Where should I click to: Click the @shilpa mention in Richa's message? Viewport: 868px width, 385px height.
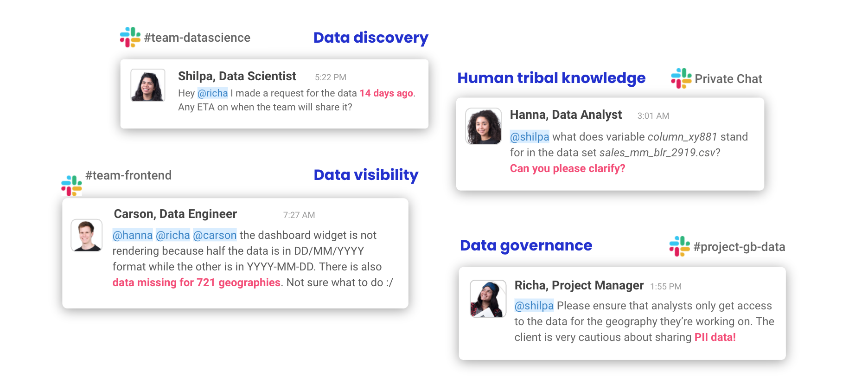(534, 306)
